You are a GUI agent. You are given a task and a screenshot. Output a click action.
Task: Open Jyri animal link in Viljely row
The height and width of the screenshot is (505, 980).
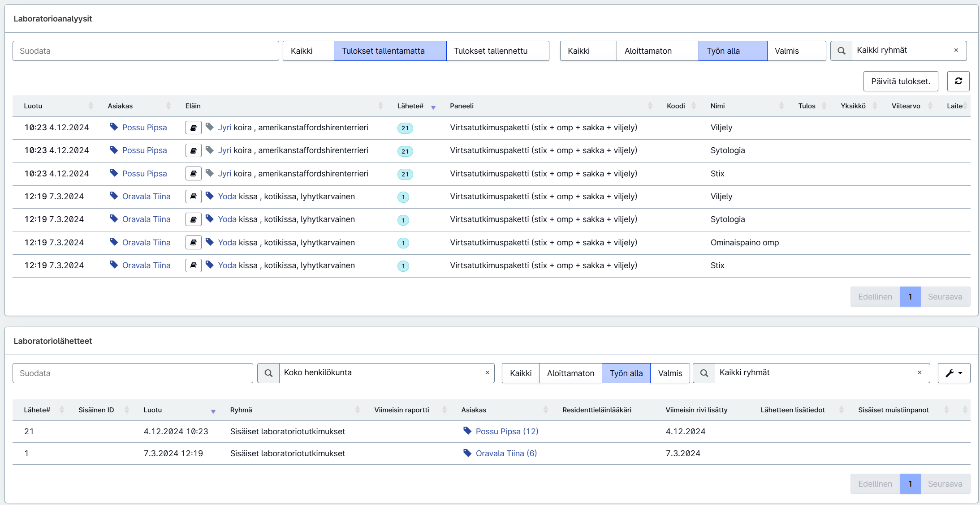[224, 128]
